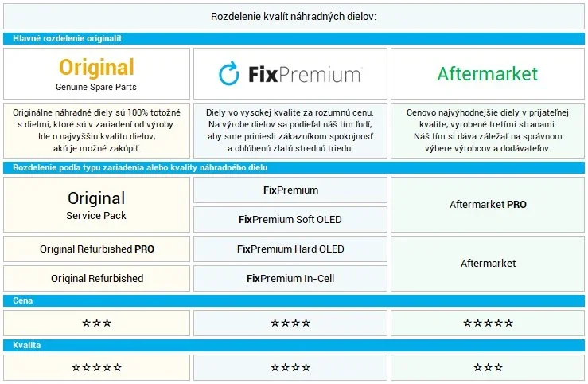Click the four-star price rating for FixPremium
588x384 pixels.
290,323
